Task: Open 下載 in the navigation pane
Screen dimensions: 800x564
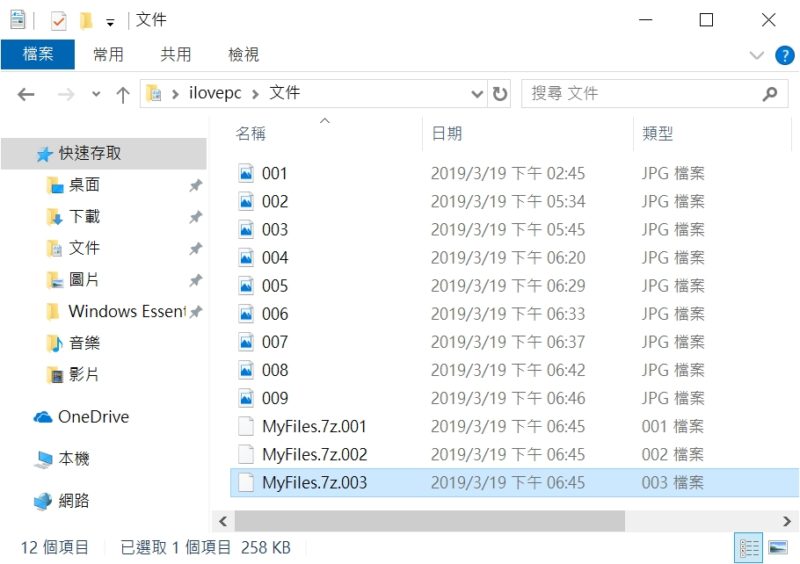Action: click(84, 216)
